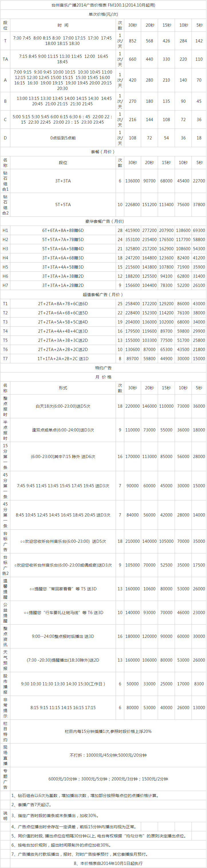Image resolution: width=207 pixels, height=868 pixels.
Task: Select price 105000 for 台标广告2
Action: click(x=133, y=565)
